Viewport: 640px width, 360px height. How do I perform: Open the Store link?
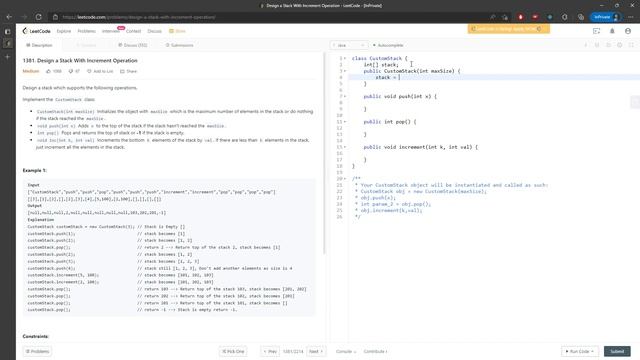point(178,31)
